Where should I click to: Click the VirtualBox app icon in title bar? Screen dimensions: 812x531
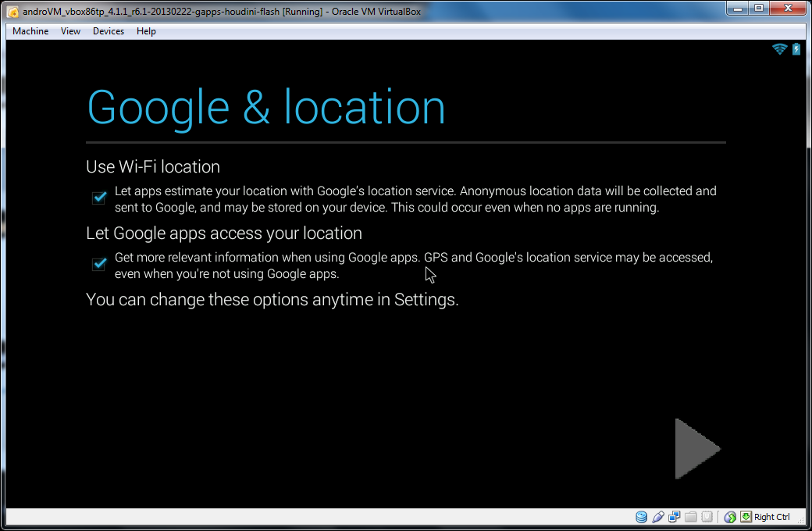[13, 12]
